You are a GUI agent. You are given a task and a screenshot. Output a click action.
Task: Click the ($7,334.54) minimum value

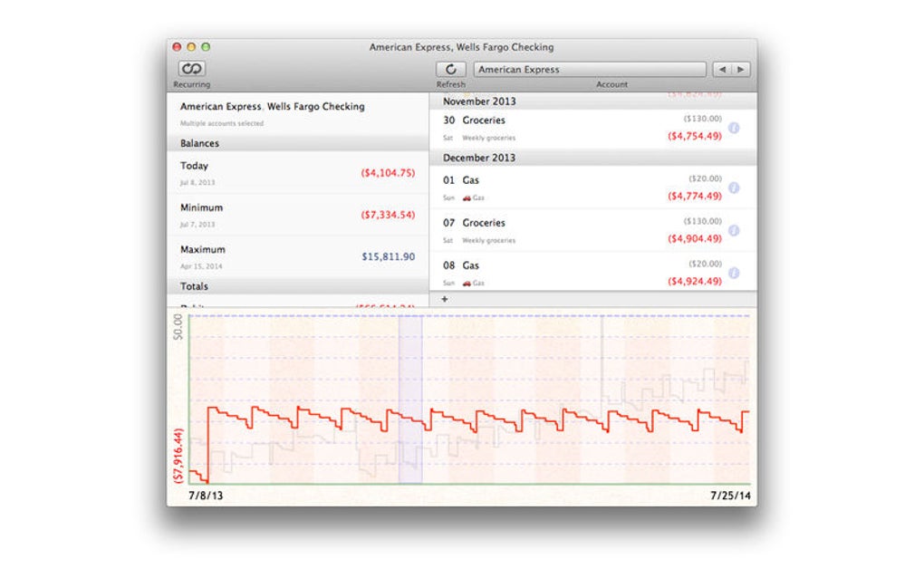(388, 215)
